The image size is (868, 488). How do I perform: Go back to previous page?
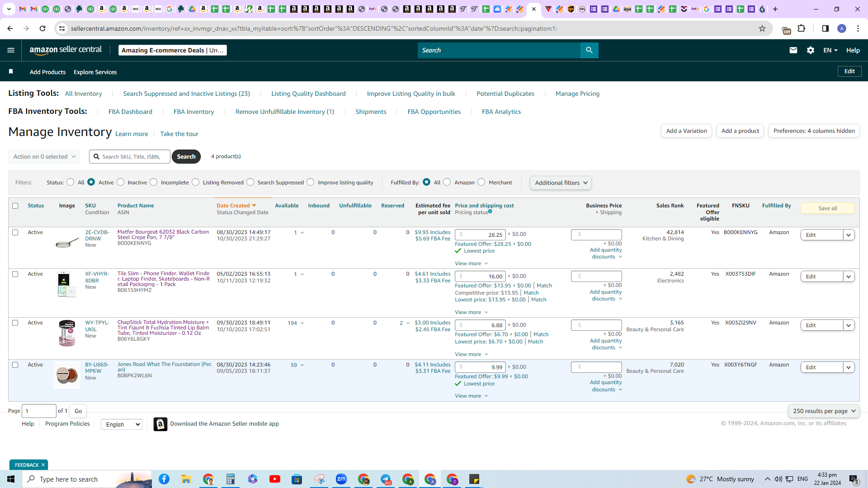pyautogui.click(x=10, y=28)
